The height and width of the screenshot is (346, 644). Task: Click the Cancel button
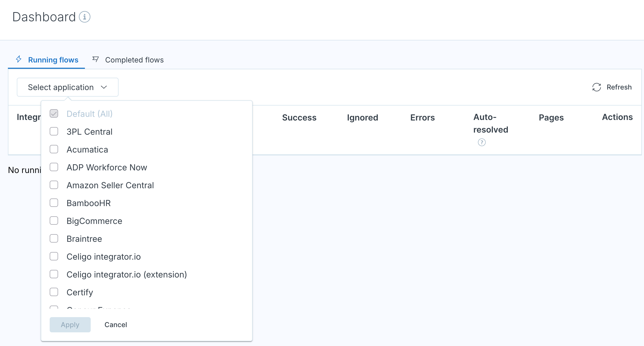(116, 325)
